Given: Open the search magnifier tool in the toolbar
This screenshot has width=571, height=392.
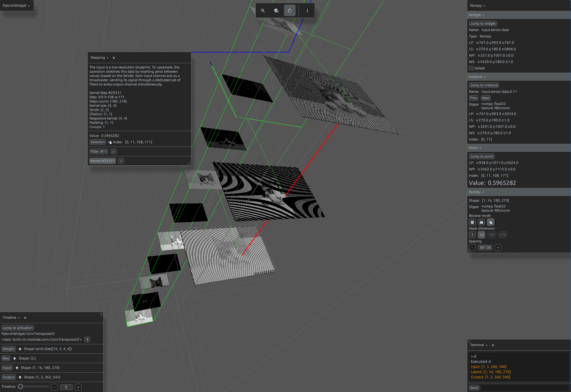Looking at the screenshot, I should click(x=263, y=11).
